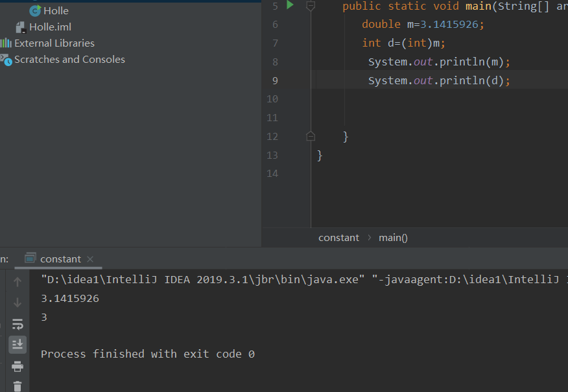Open Scratches and Consoles node
568x392 pixels.
[69, 60]
